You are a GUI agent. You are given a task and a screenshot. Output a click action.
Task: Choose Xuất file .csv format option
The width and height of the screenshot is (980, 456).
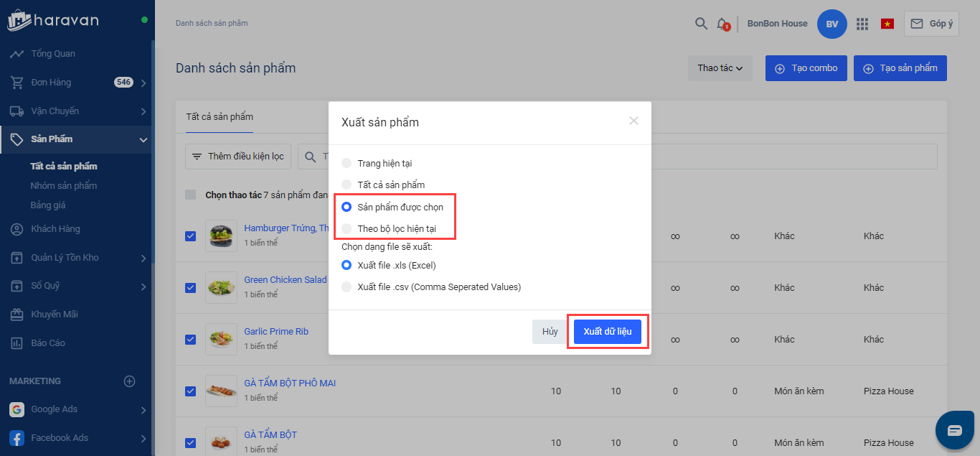[x=347, y=287]
